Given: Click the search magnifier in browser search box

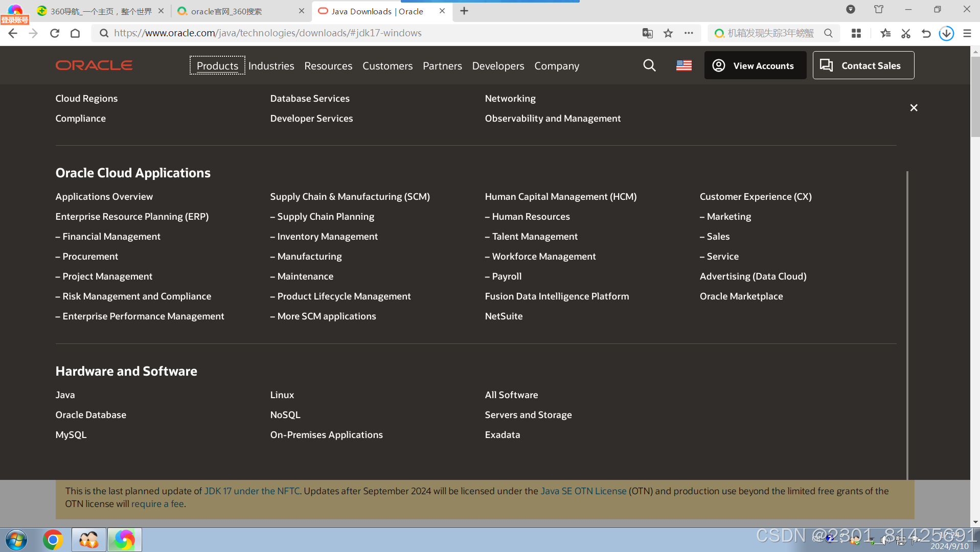Looking at the screenshot, I should coord(828,33).
